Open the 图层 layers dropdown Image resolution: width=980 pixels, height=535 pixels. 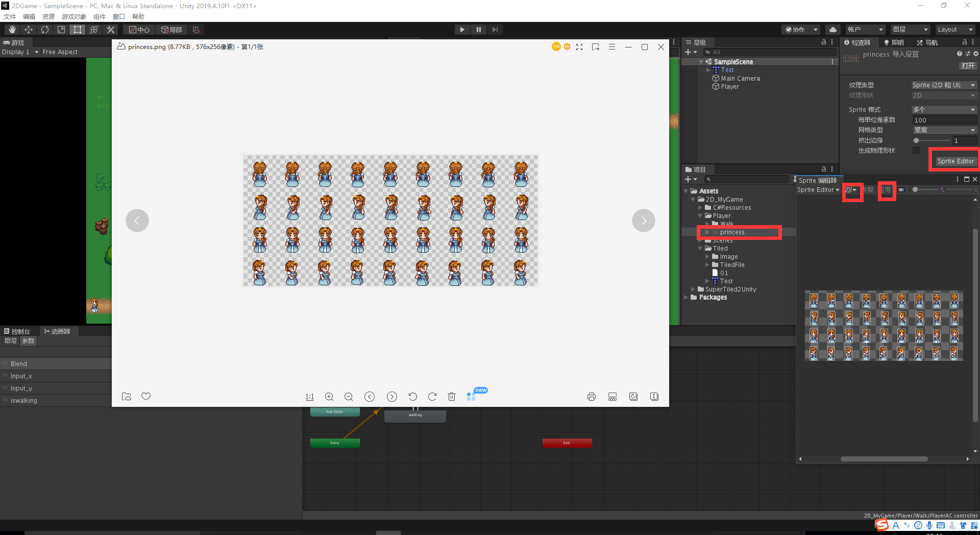tap(911, 30)
